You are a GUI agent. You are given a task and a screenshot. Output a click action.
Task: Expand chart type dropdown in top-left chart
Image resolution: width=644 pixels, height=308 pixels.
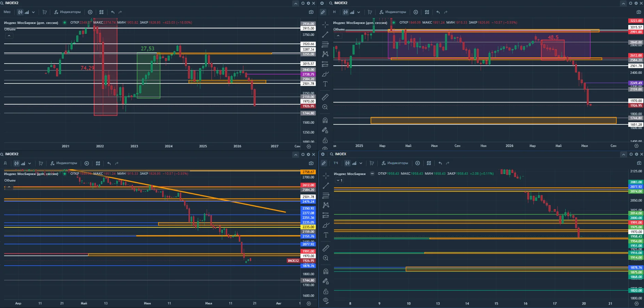33,12
